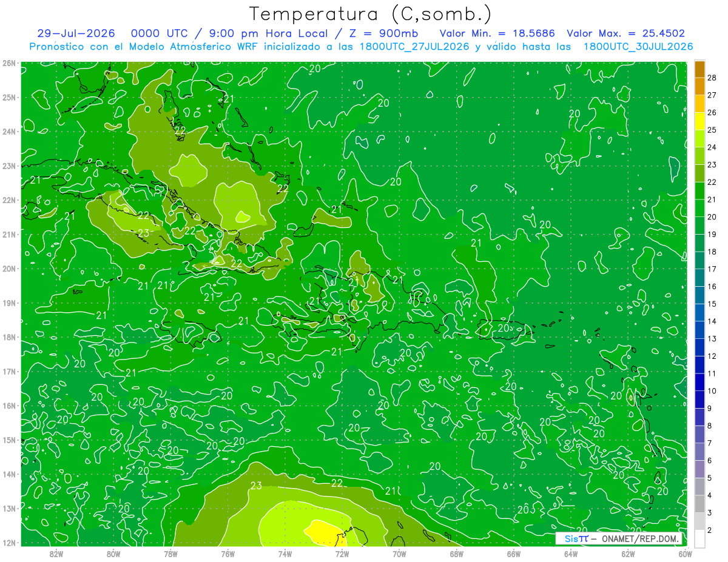Click the "17N" latitude axis label
The height and width of the screenshot is (562, 728).
tap(9, 371)
